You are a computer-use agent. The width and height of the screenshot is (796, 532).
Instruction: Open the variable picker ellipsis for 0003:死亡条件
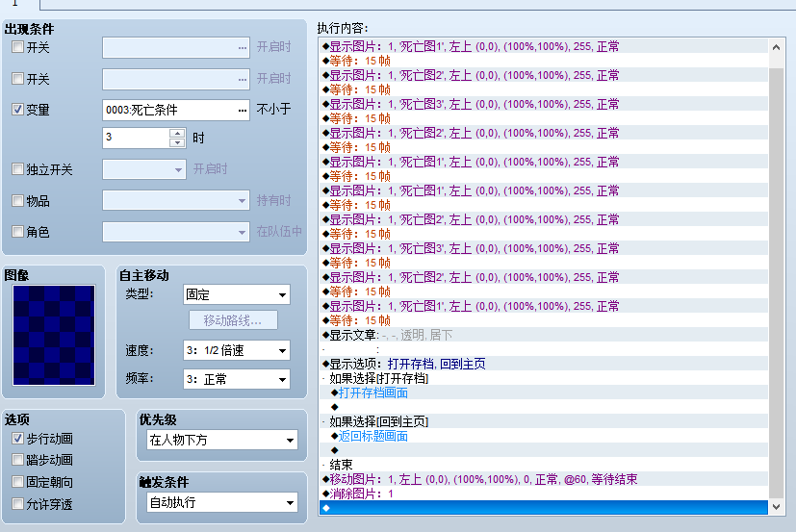point(243,111)
